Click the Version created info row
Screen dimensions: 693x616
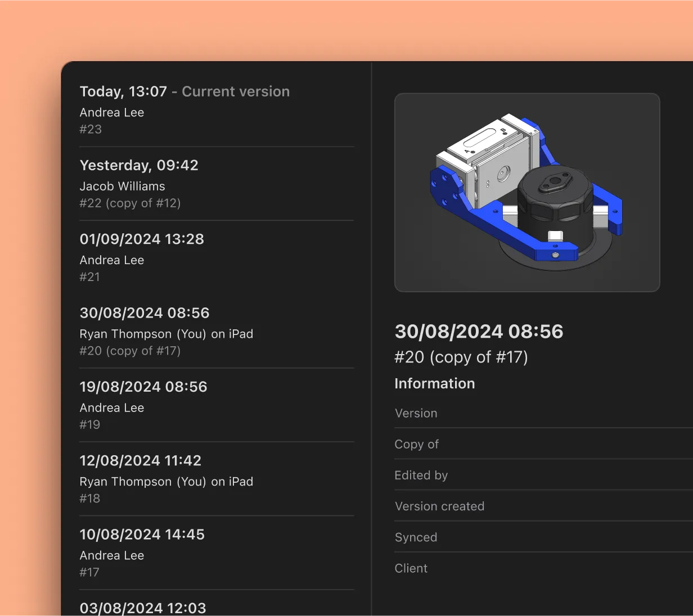[x=543, y=506]
